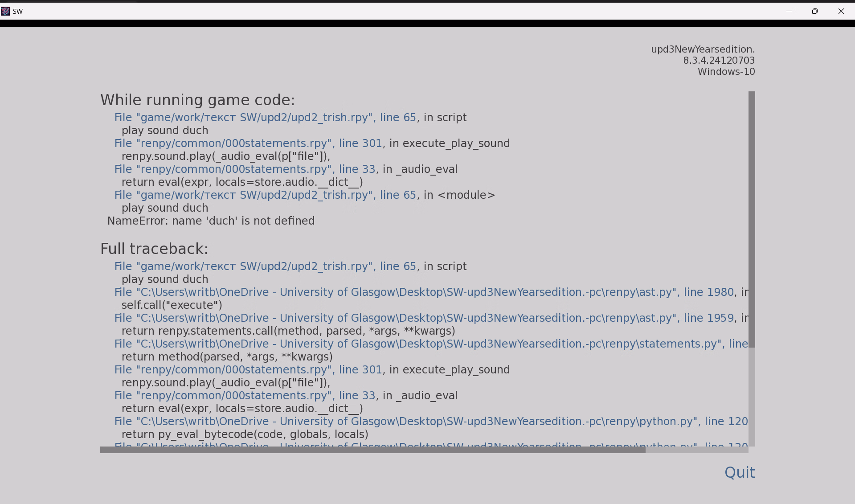Click vertical scrollbar track below the thumb

coord(752,397)
